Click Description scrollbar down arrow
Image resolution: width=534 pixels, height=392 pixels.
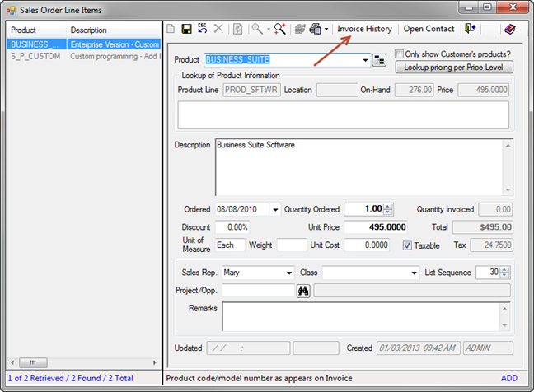pos(508,189)
